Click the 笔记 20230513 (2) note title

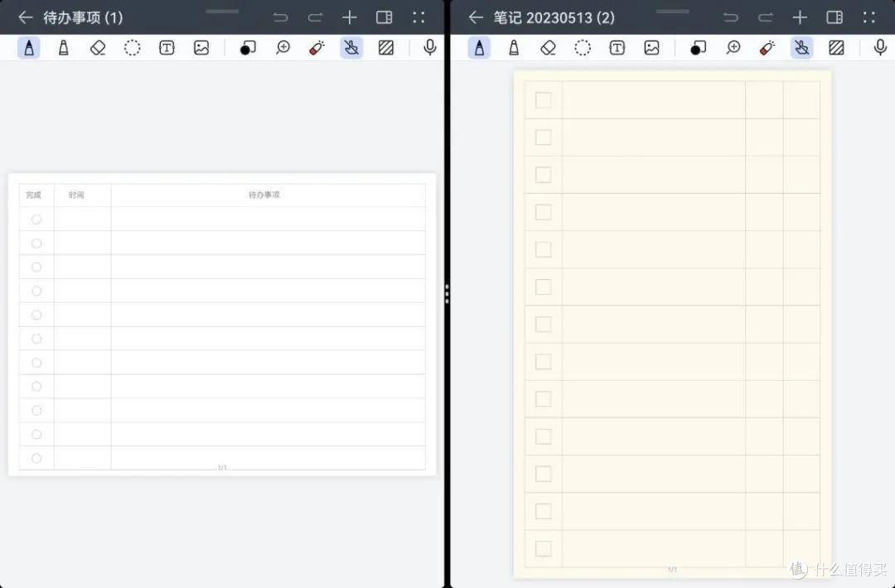(x=554, y=17)
